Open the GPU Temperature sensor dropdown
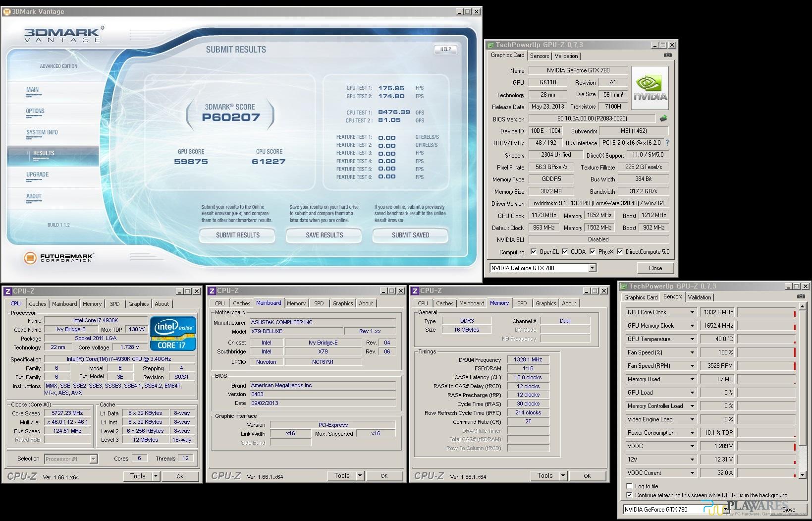This screenshot has width=812, height=521. click(692, 339)
